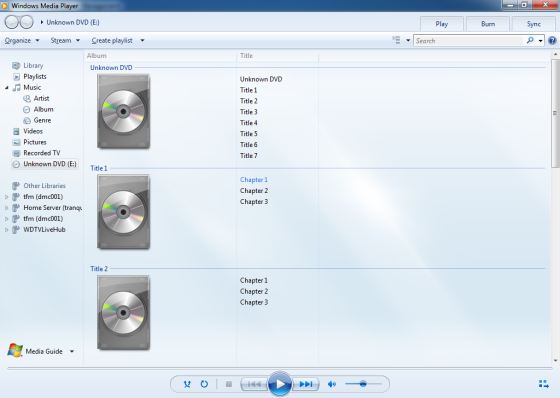Screen dimensions: 560x398
Task: Switch to the Burn tab
Action: [x=488, y=24]
